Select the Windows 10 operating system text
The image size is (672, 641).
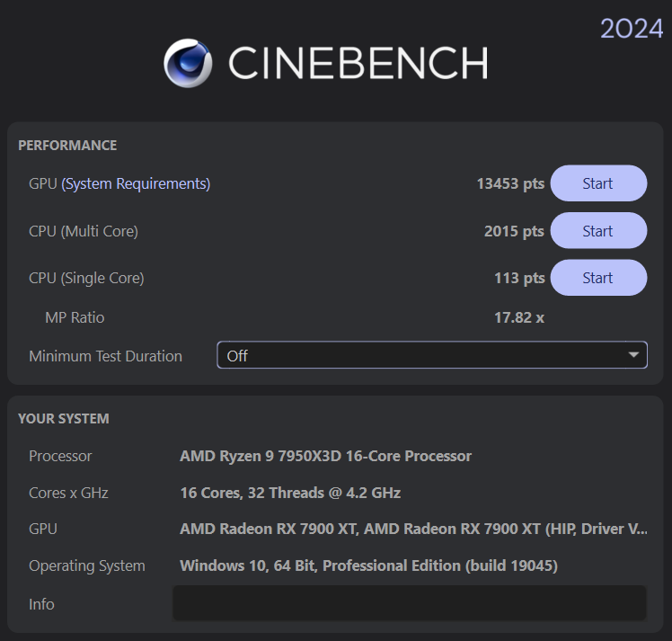coord(368,565)
